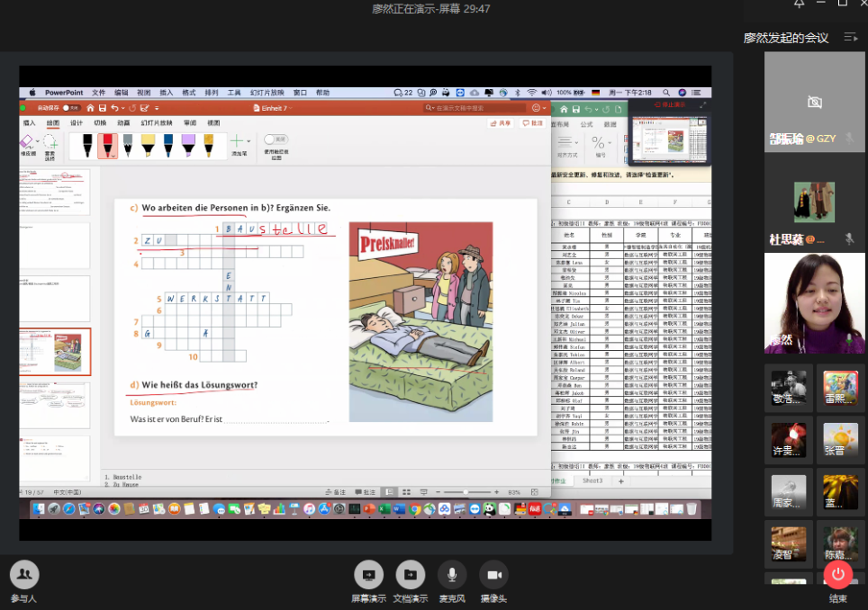This screenshot has width=868, height=610.
Task: Undo the last PowerPoint action
Action: tap(114, 108)
